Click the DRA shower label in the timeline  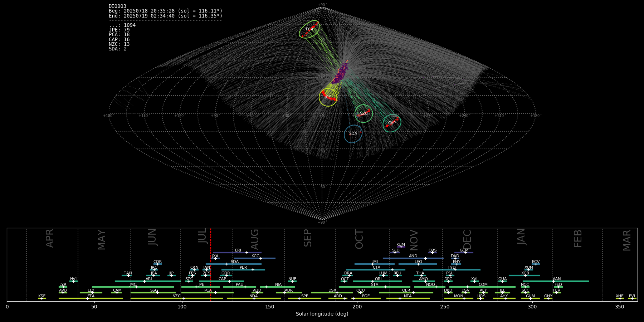point(348,273)
